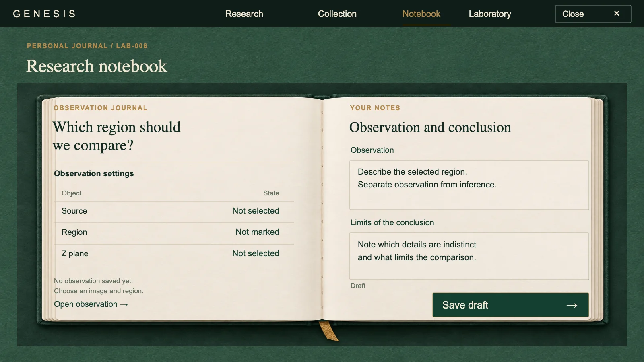This screenshot has width=644, height=362.
Task: Click the 'Observation and conclusion' heading
Action: click(430, 128)
